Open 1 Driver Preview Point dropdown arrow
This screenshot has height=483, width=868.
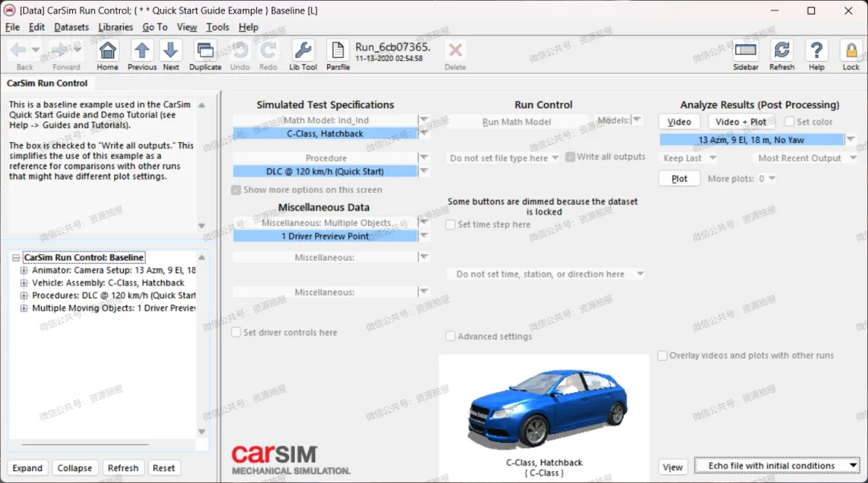click(x=424, y=235)
